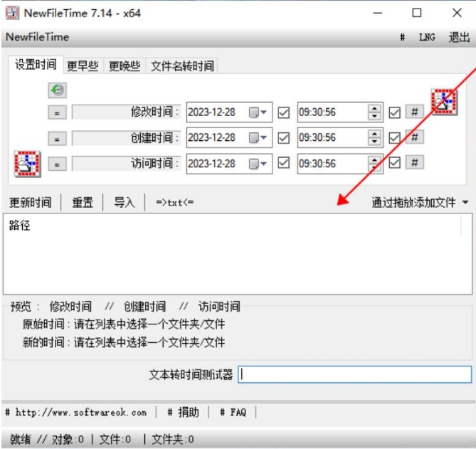Click the '#' button on 创建时间 row
The width and height of the screenshot is (476, 449).
tap(415, 137)
